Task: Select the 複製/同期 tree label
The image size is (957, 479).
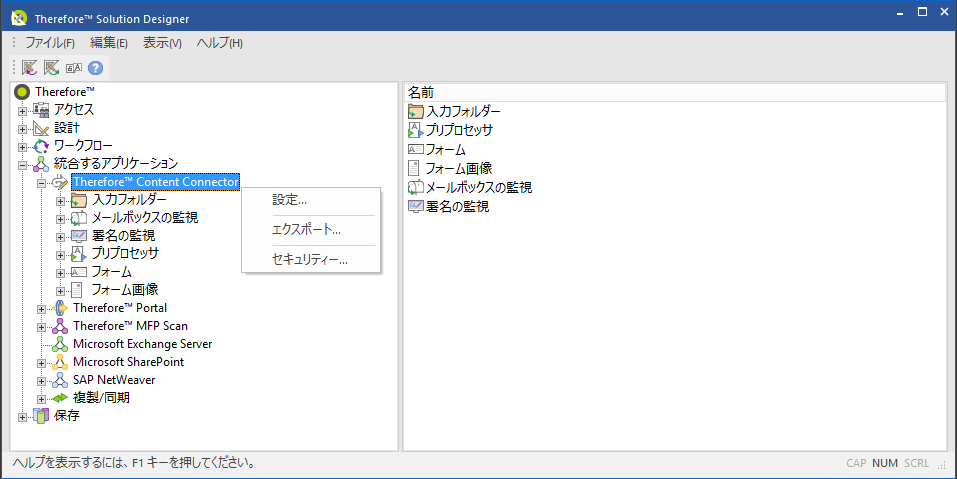Action: [x=101, y=398]
